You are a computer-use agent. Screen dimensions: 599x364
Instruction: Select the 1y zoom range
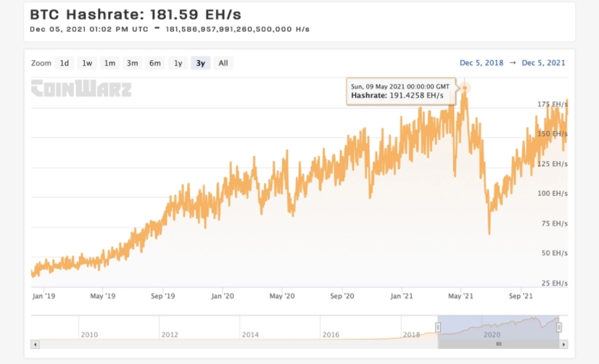click(x=178, y=63)
